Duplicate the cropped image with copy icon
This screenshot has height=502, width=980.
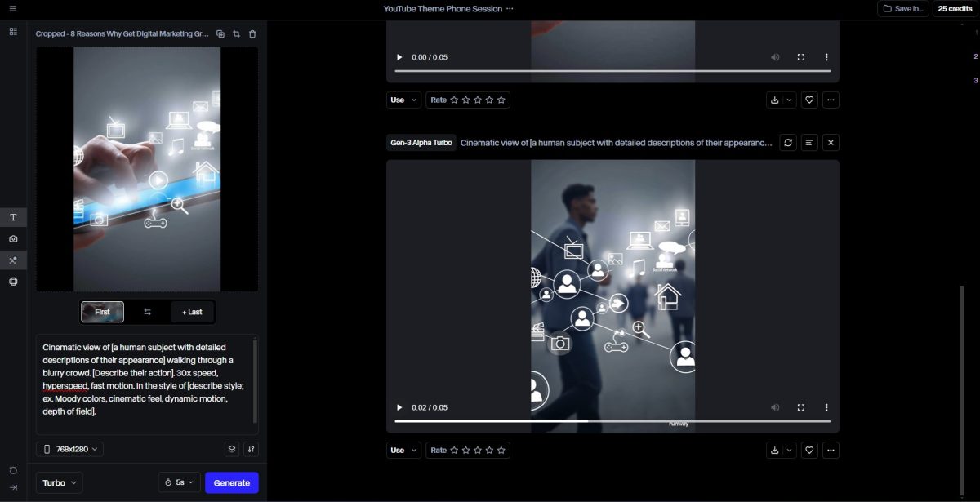click(x=220, y=34)
